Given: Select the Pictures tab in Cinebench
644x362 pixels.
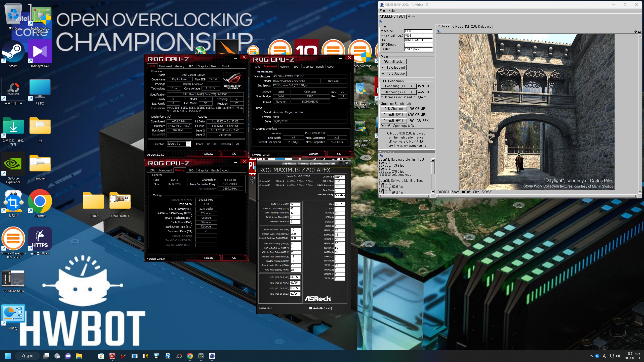Looking at the screenshot, I should coord(443,26).
